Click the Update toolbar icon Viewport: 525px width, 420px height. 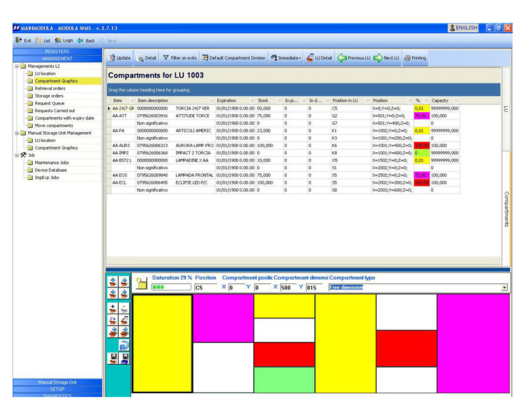[112, 58]
